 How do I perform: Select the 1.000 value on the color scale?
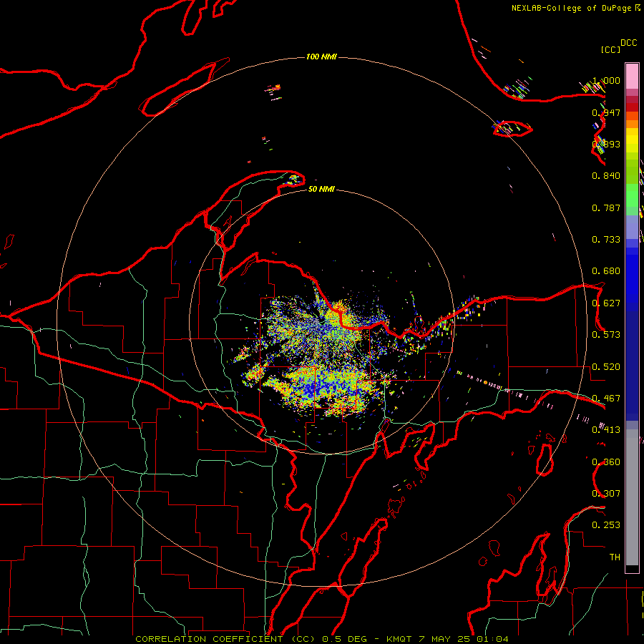pos(606,80)
